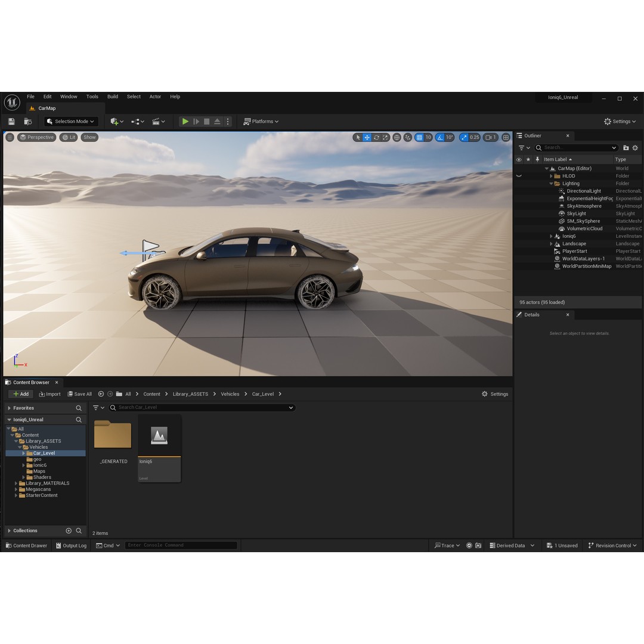Click Save All in Content Browser
The height and width of the screenshot is (644, 644).
pyautogui.click(x=79, y=394)
